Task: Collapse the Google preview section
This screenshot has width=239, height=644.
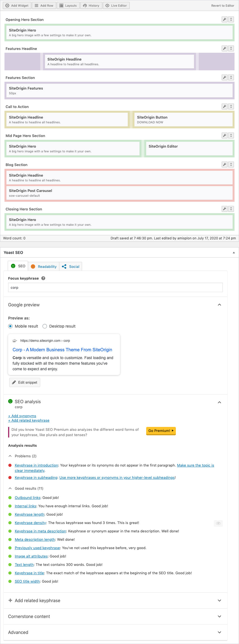Action: 219,305
